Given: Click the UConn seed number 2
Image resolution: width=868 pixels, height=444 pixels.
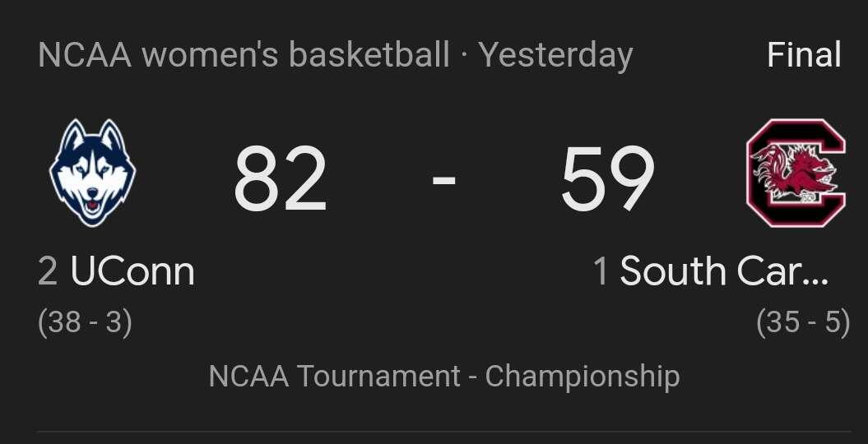Looking at the screenshot, I should pyautogui.click(x=49, y=272).
